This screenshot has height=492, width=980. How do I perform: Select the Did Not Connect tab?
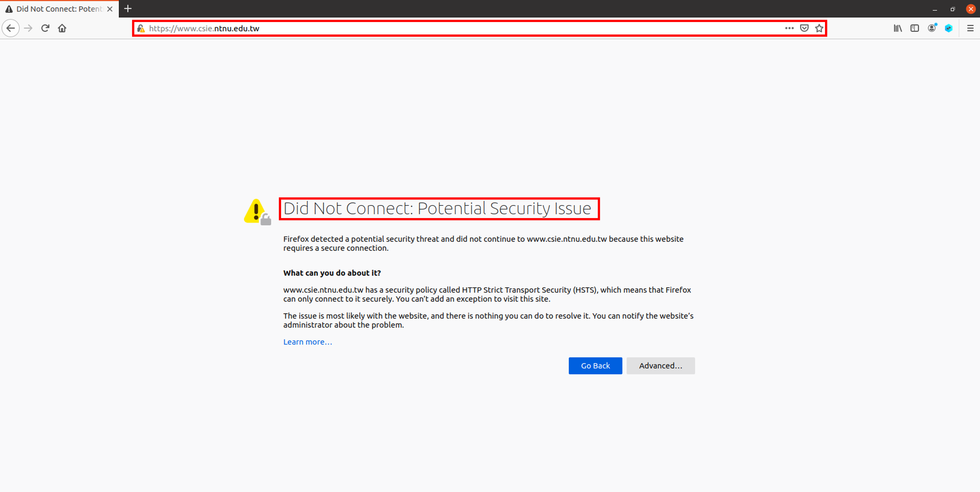coord(59,9)
